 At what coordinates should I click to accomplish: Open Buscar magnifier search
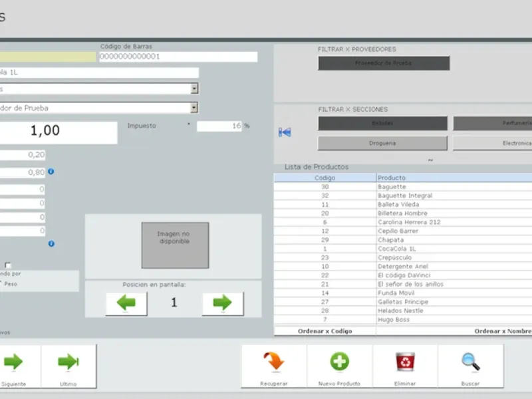(x=471, y=366)
